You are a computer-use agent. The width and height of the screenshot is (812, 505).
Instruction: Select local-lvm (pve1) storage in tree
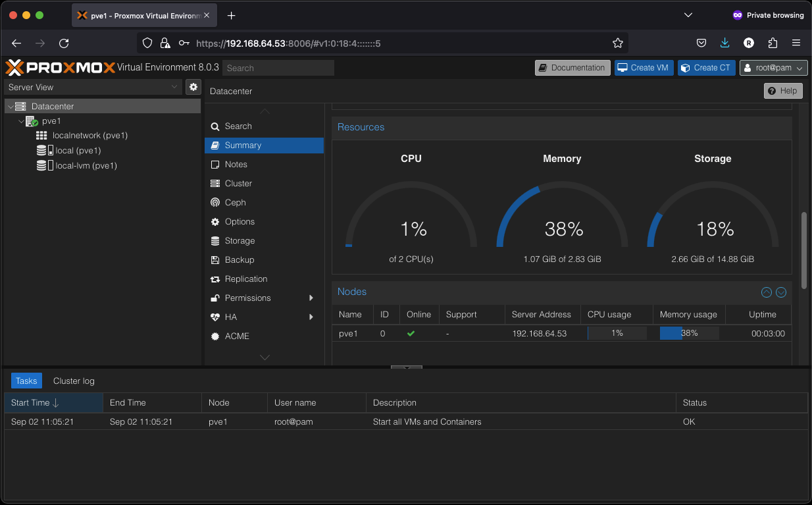pos(86,166)
